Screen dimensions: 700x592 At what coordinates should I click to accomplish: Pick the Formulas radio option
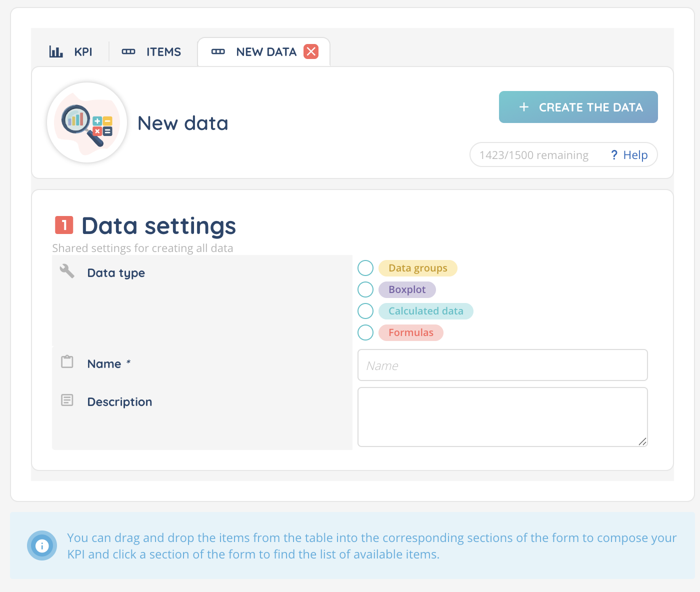click(365, 332)
